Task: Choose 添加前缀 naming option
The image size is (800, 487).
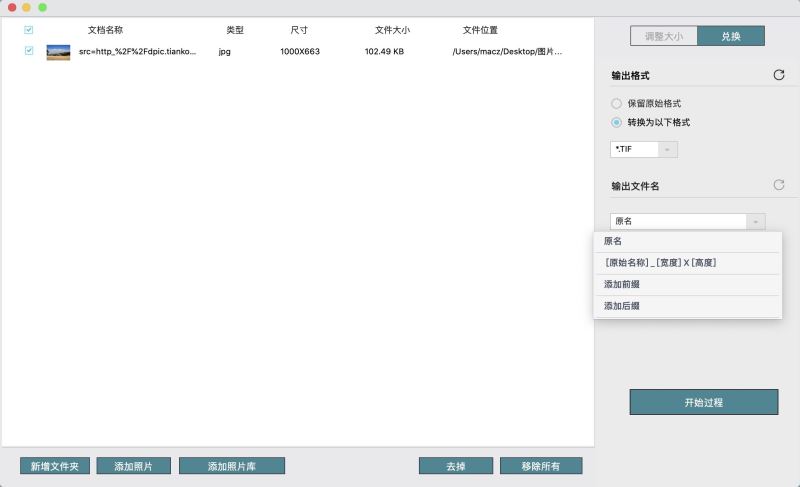Action: coord(687,285)
